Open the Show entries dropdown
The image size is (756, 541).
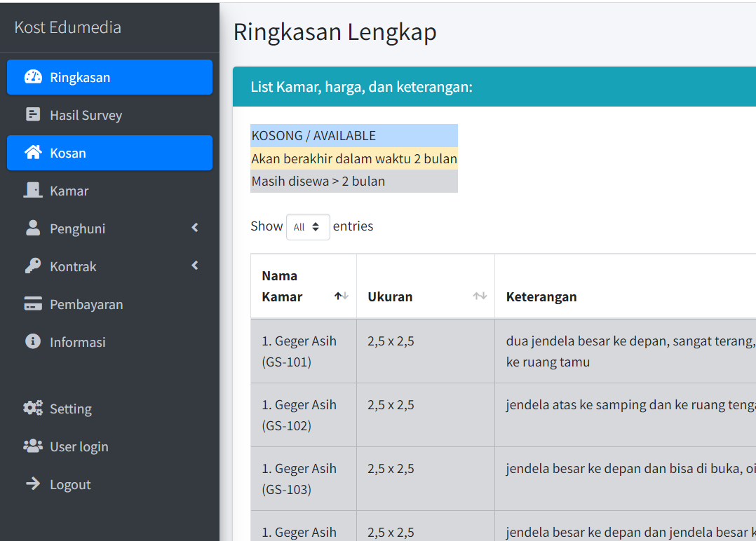[308, 227]
